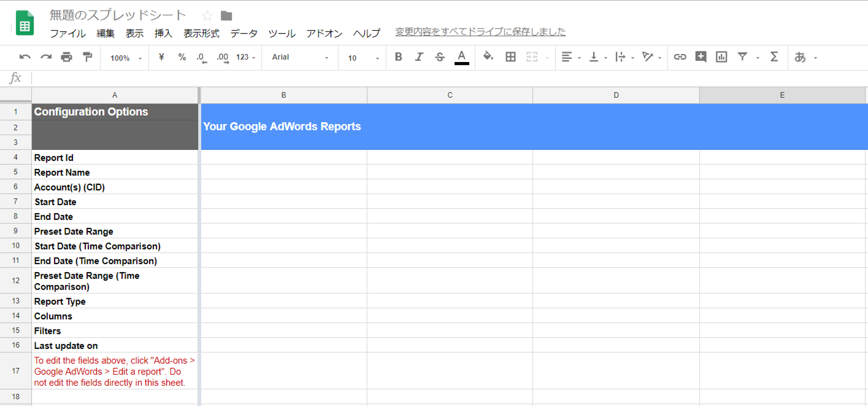Format as currency with yen icon
Image resolution: width=868 pixels, height=406 pixels.
coord(161,57)
